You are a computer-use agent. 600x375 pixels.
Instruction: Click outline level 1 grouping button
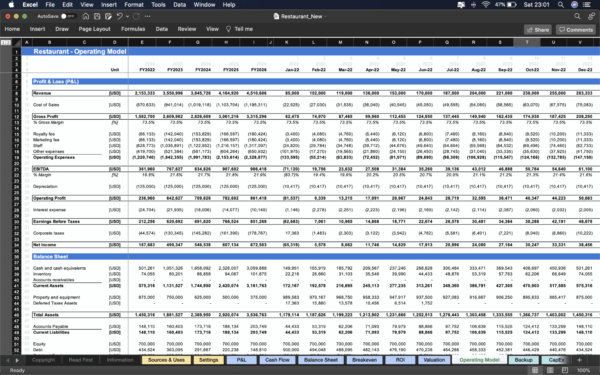(x=3, y=42)
